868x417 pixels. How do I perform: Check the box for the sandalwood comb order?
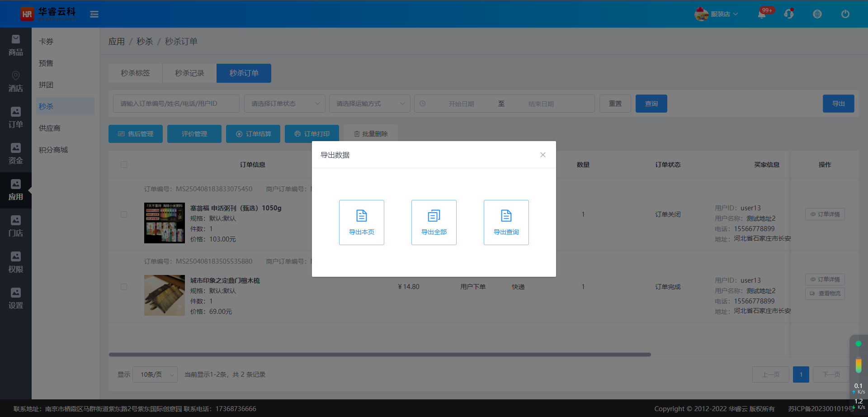(124, 287)
